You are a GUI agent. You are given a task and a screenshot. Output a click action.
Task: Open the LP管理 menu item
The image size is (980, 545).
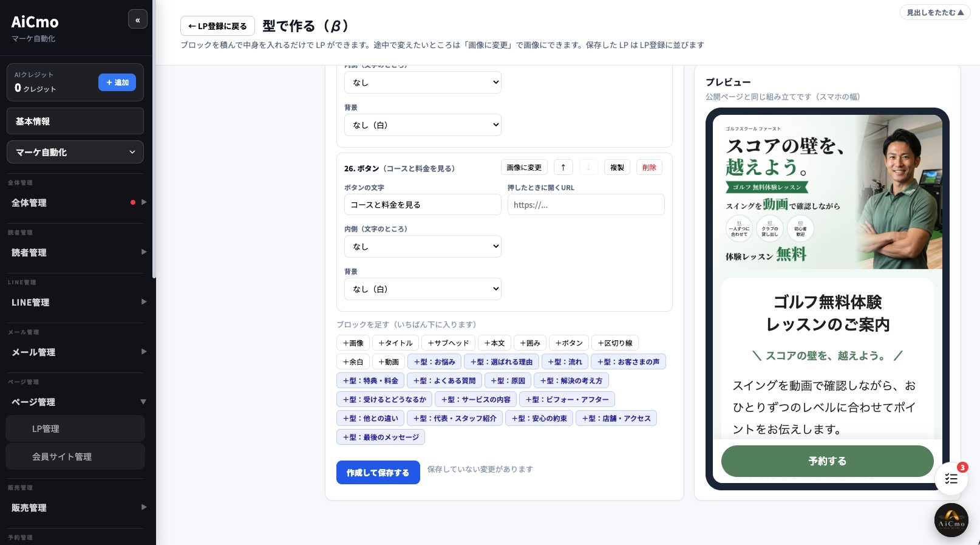[75, 428]
